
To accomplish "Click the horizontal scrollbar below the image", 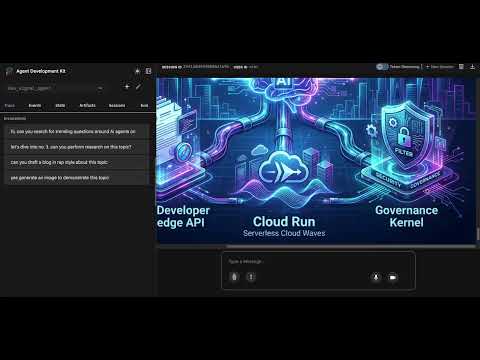I will (x=351, y=246).
